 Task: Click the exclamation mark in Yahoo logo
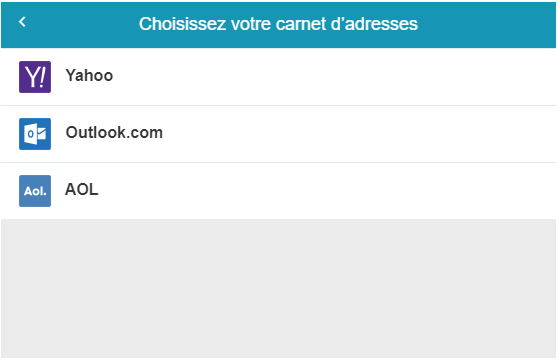pyautogui.click(x=43, y=77)
